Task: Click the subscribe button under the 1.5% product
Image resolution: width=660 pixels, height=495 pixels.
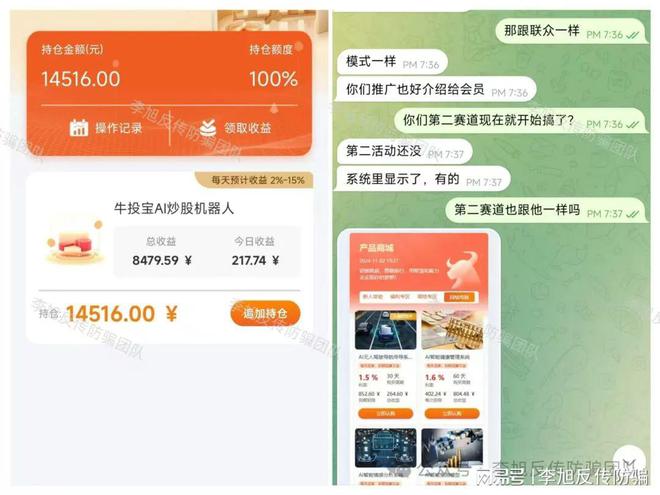Action: click(x=386, y=414)
